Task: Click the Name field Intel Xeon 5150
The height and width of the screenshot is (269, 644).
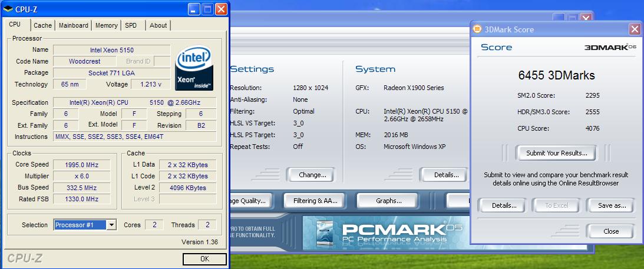Action: pos(112,50)
